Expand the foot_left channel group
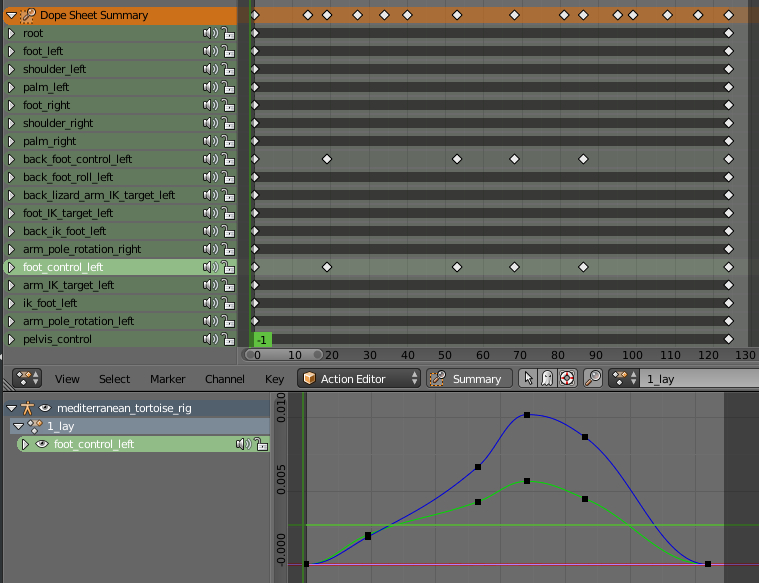759x583 pixels. click(12, 51)
